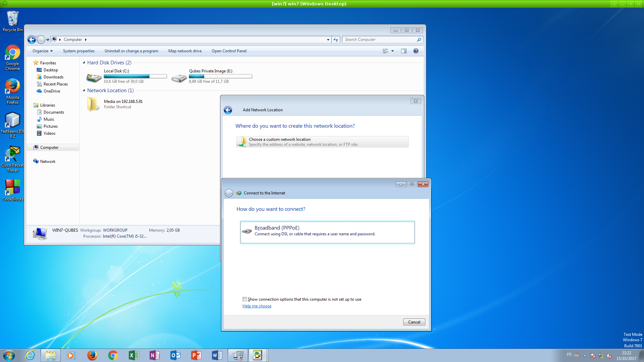Open the change view options dropdown arrow
This screenshot has width=644, height=362.
point(392,51)
